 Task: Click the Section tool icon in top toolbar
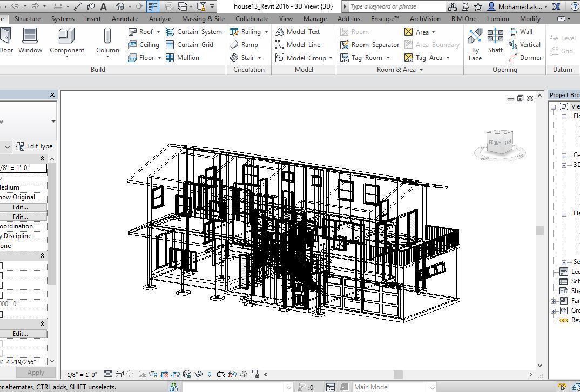point(139,6)
